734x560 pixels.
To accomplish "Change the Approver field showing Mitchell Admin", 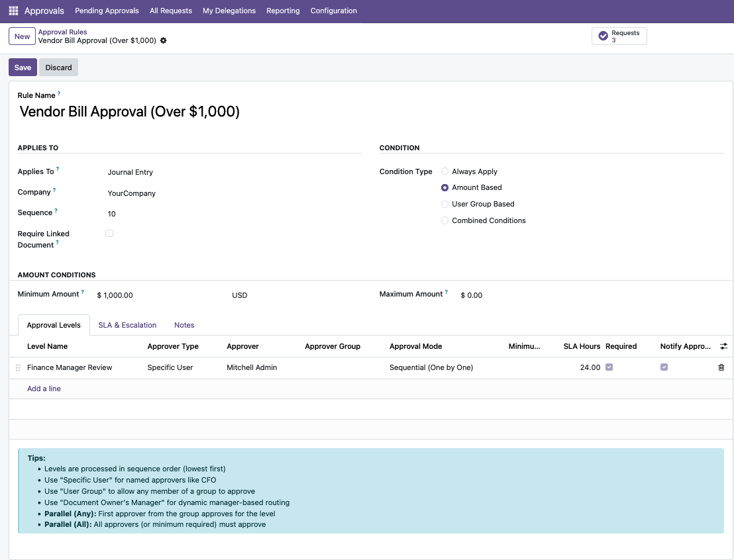I will point(252,367).
